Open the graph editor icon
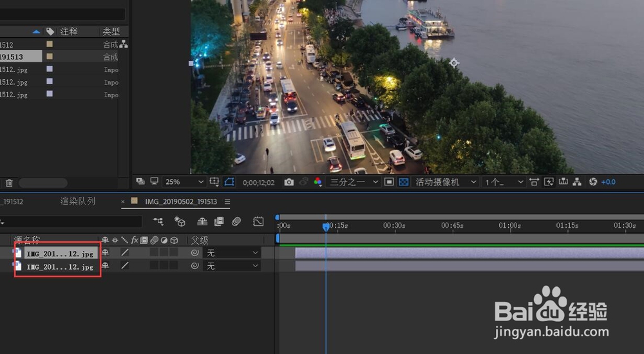The image size is (644, 354). coord(258,221)
